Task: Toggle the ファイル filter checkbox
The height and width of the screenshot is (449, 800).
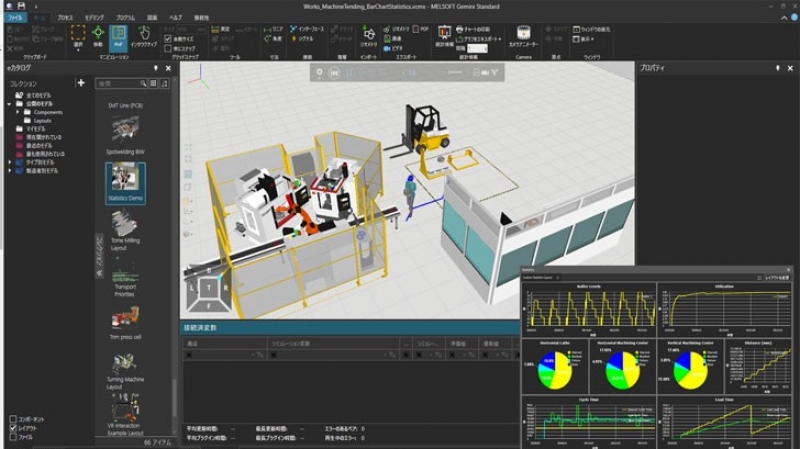Action: coord(13,437)
